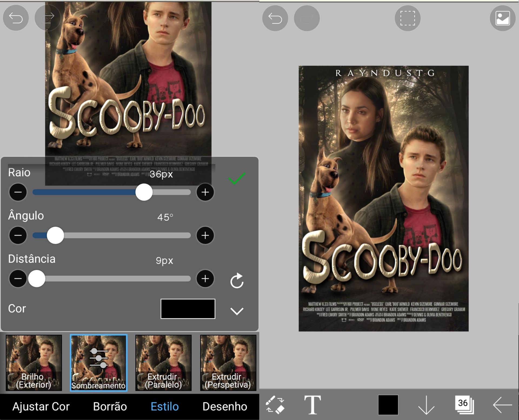Switch to Desenho tab
The image size is (519, 420).
coord(225,406)
